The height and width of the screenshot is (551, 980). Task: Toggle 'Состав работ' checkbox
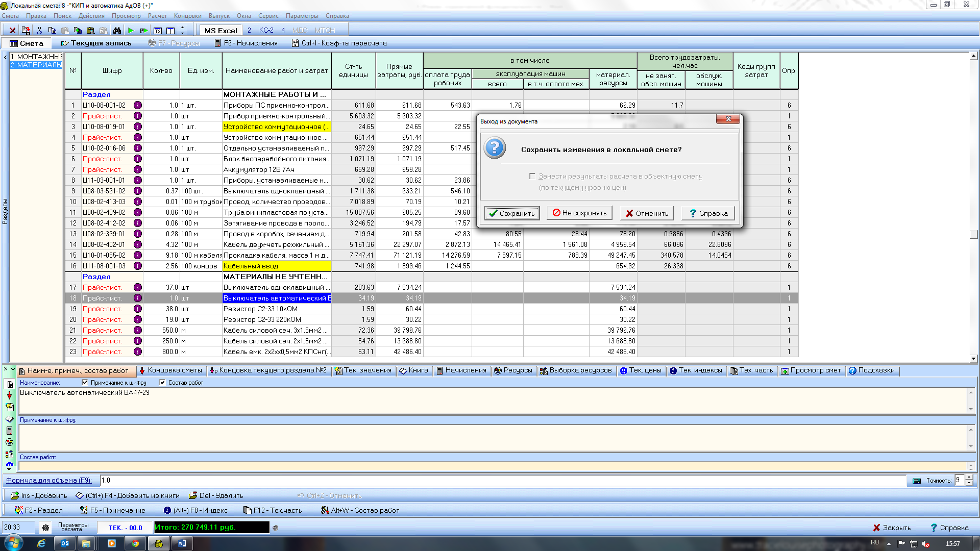(x=162, y=382)
